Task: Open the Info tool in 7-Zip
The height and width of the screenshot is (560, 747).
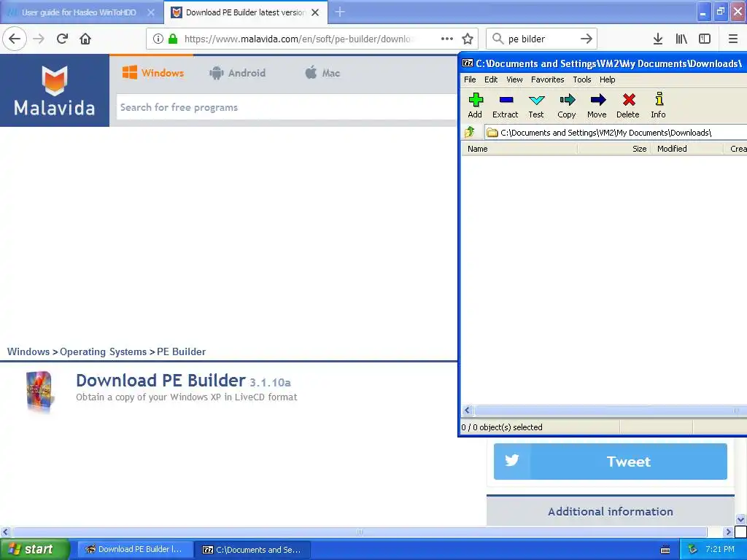Action: [x=659, y=105]
